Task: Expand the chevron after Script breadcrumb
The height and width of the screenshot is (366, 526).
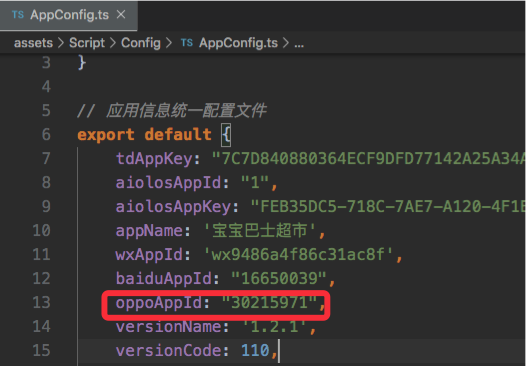Action: point(113,43)
